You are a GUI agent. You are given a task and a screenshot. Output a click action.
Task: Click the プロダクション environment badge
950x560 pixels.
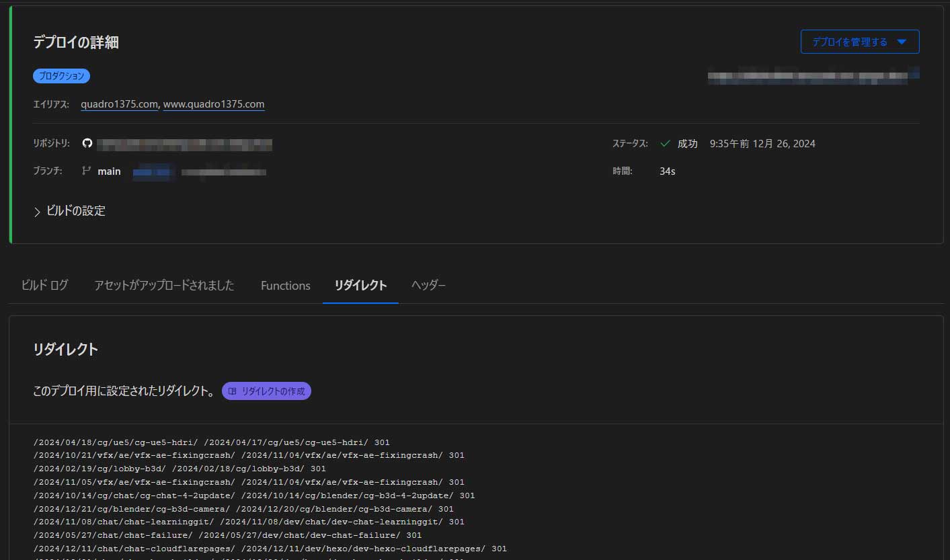[x=61, y=76]
